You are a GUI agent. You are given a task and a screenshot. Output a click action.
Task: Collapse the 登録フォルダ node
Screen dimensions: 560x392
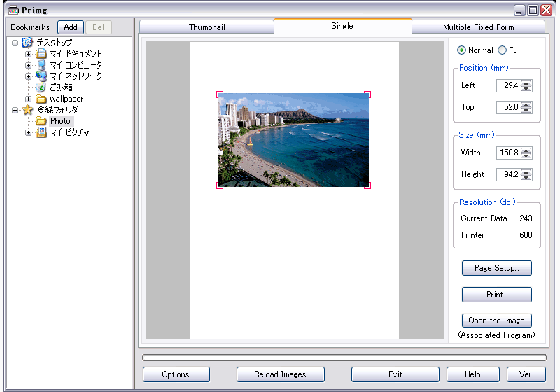point(15,111)
